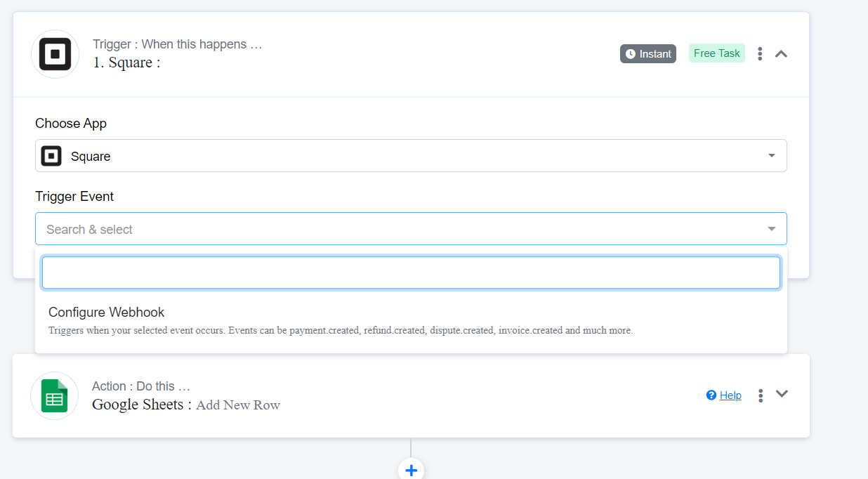Click the 'Action : Do this …' text
This screenshot has width=868, height=479.
(x=141, y=386)
